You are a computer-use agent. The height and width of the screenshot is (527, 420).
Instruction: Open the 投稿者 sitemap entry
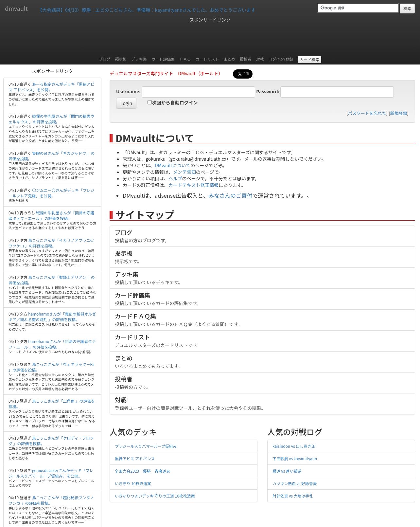[262, 383]
